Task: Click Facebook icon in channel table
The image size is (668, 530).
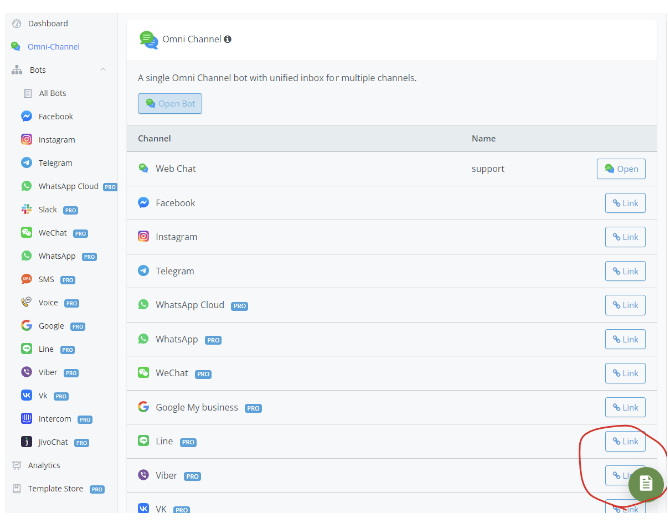Action: [144, 202]
